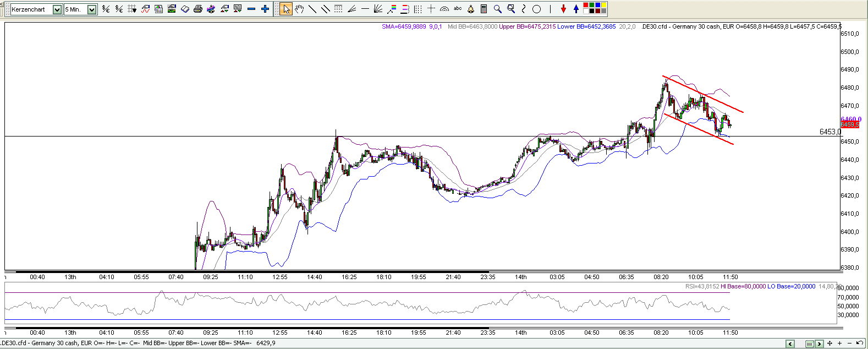Pick the blue color swatch
The image size is (868, 349).
click(x=598, y=5)
